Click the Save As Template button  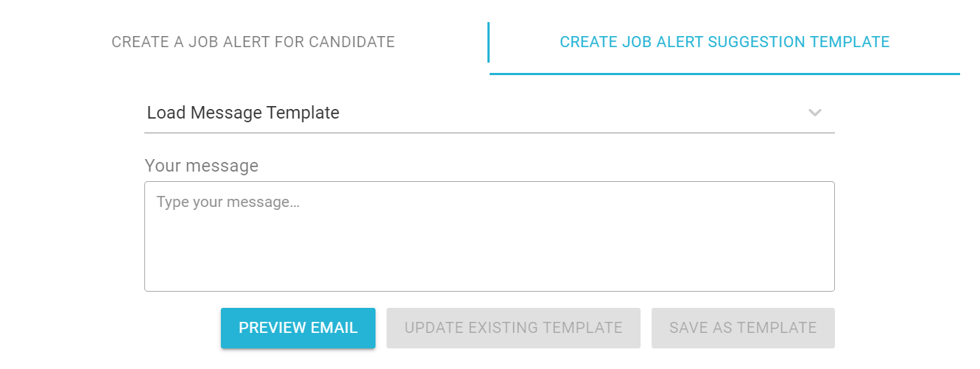coord(743,328)
